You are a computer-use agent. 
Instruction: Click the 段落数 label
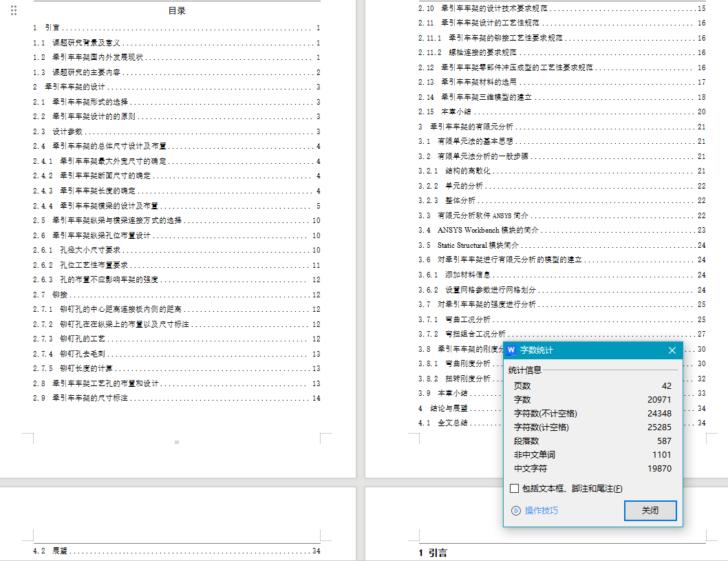point(526,441)
